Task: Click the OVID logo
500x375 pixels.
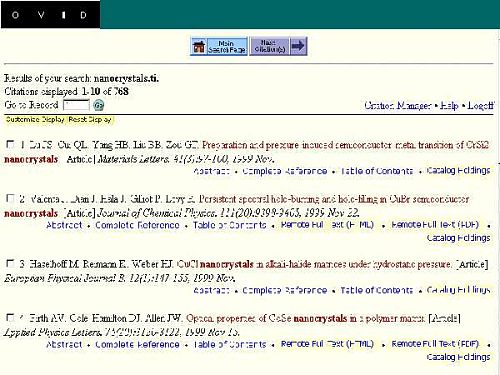Action: coord(50,15)
